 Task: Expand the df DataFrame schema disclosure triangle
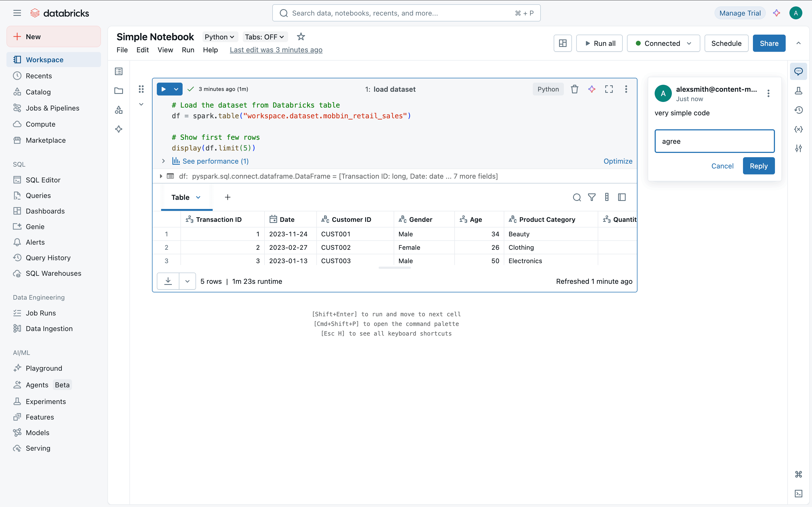coord(161,176)
